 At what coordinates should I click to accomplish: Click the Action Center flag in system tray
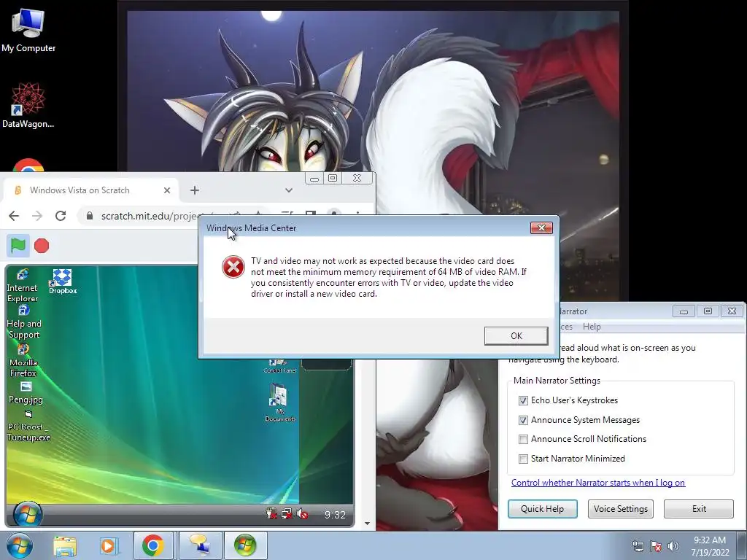click(x=656, y=546)
